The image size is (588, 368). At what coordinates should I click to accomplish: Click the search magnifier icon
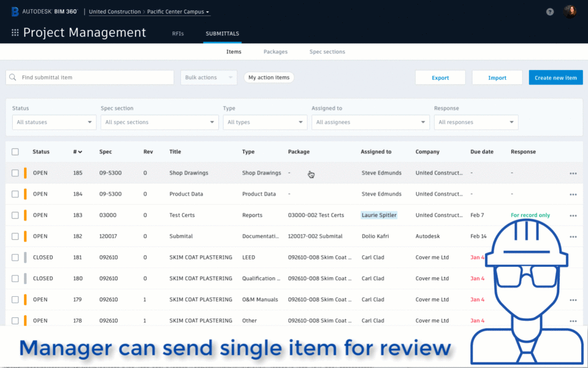point(13,77)
